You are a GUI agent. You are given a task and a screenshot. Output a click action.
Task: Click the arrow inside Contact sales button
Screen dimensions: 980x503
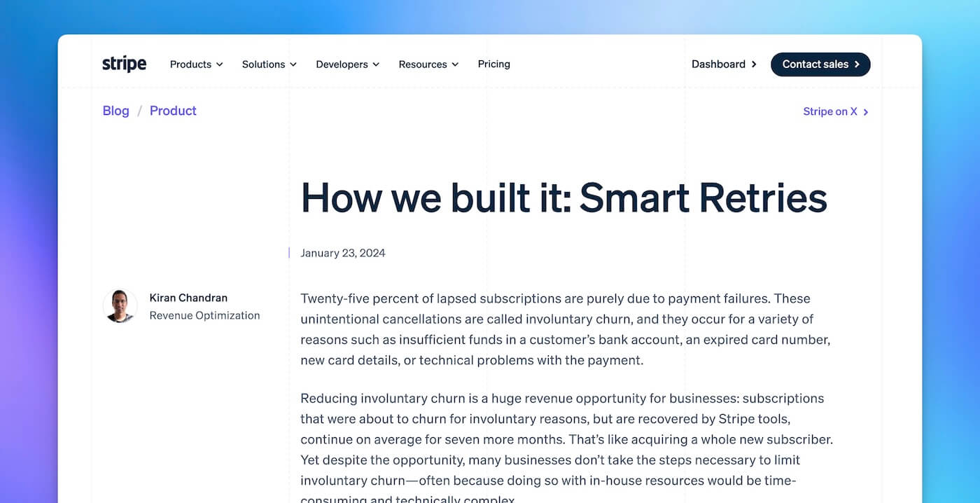pos(857,64)
